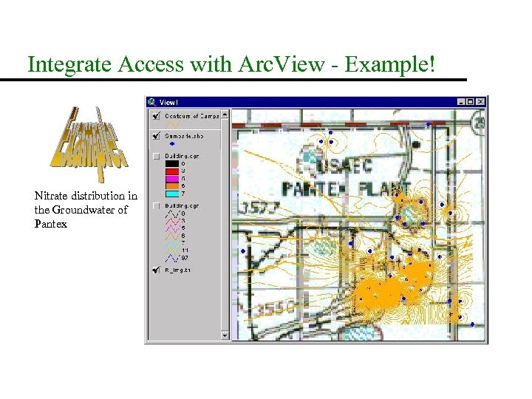Click the blue sample point legend symbol
This screenshot has width=532, height=399.
172,144
